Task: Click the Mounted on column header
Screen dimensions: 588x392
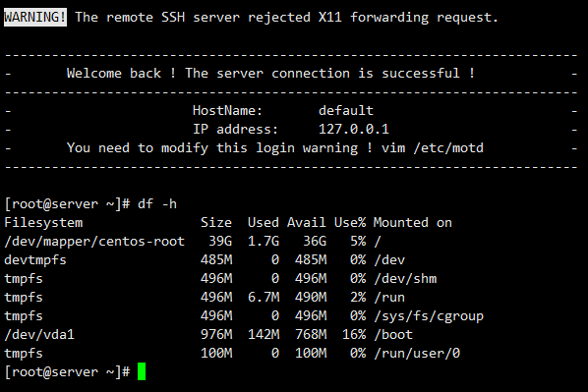Action: click(413, 223)
